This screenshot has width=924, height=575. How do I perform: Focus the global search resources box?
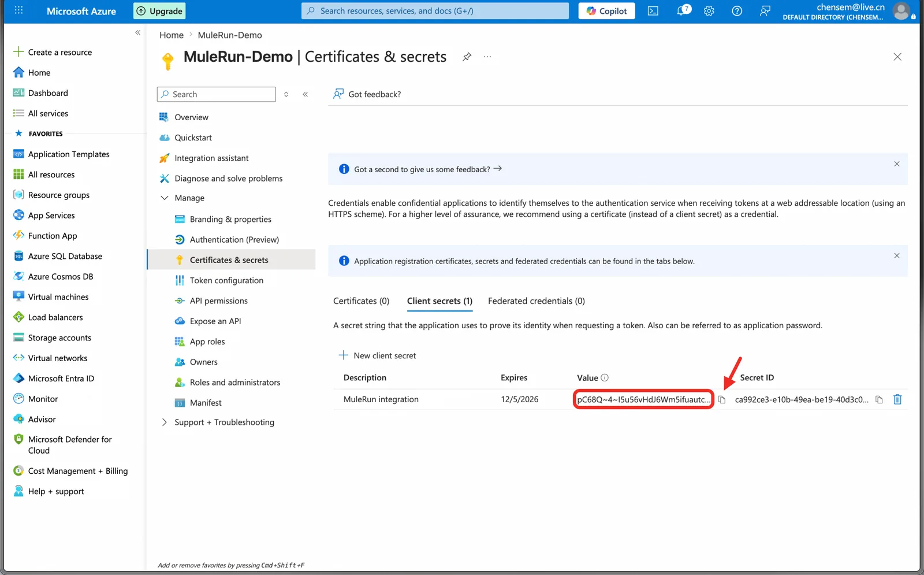[x=435, y=11]
